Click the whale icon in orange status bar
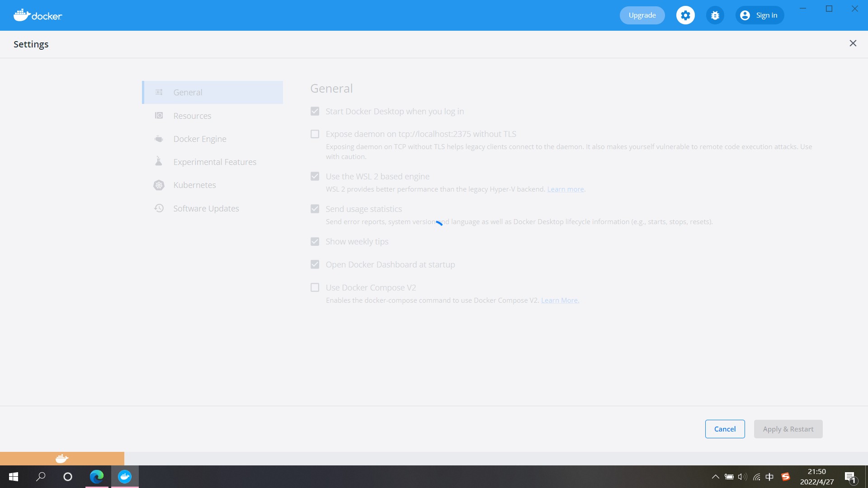 [62, 459]
